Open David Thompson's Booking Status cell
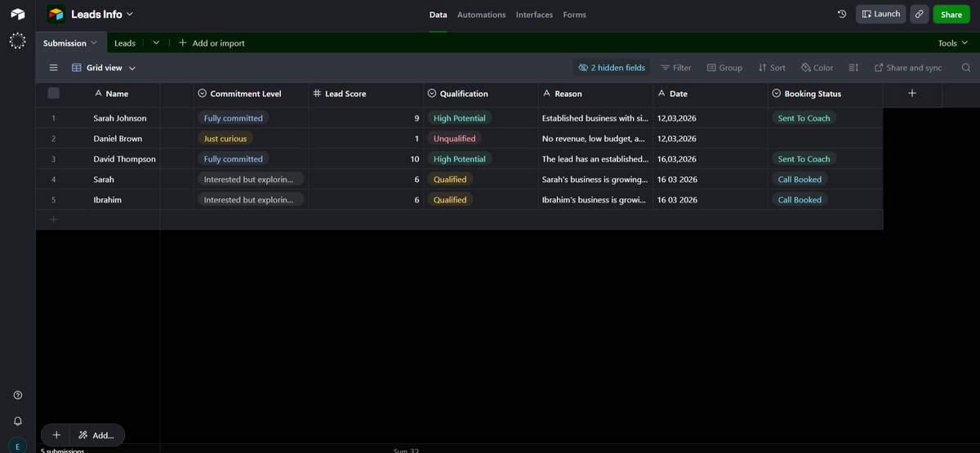 (x=826, y=158)
